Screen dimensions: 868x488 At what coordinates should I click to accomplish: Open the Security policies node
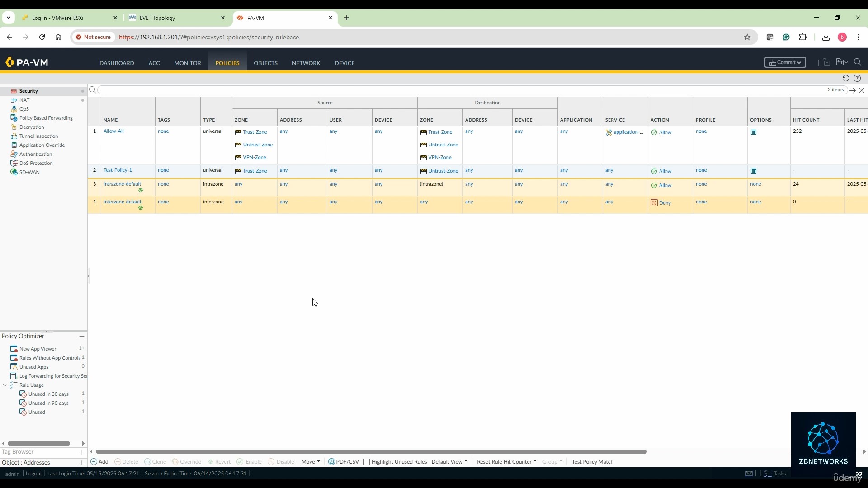28,91
